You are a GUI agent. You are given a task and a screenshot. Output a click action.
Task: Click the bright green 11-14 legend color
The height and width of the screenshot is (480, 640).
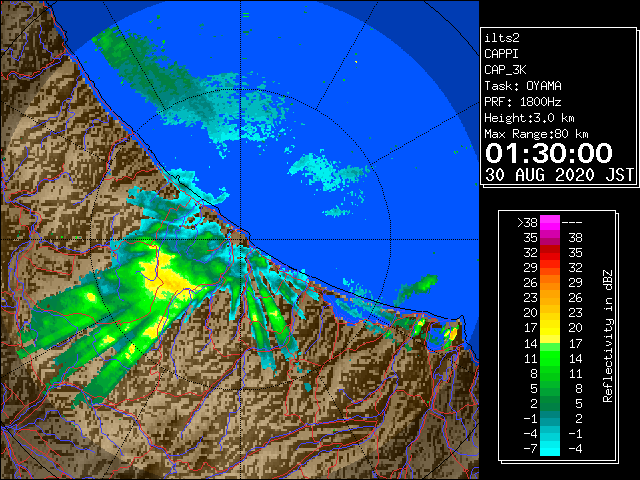(550, 358)
